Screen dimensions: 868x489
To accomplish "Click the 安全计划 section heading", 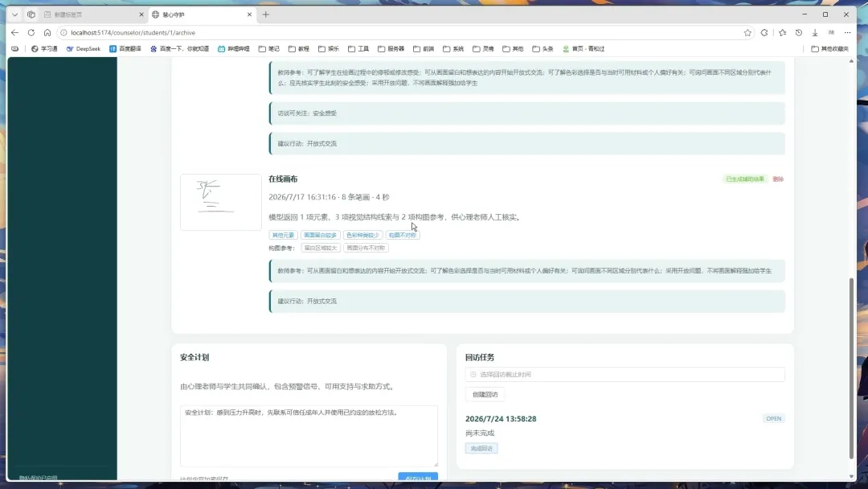I will coord(194,357).
